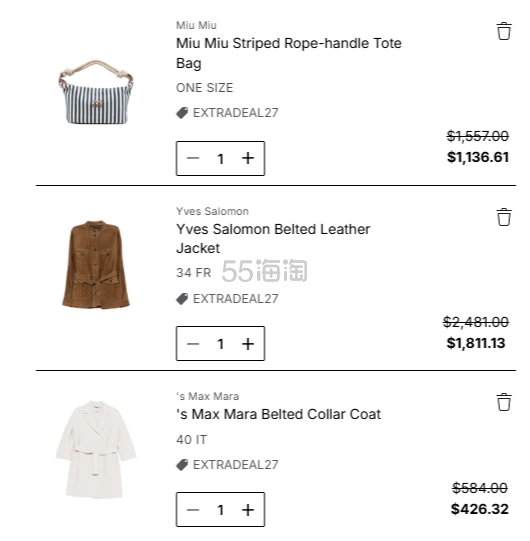This screenshot has width=530, height=541.
Task: Trash the 's Max Mara coat item
Action: point(504,402)
